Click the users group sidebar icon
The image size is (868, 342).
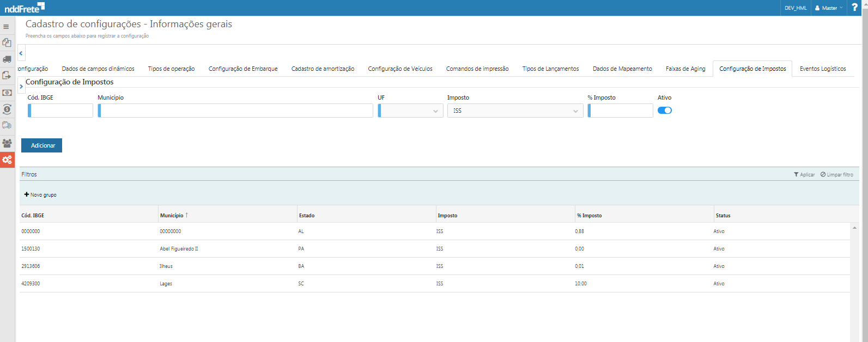[7, 143]
